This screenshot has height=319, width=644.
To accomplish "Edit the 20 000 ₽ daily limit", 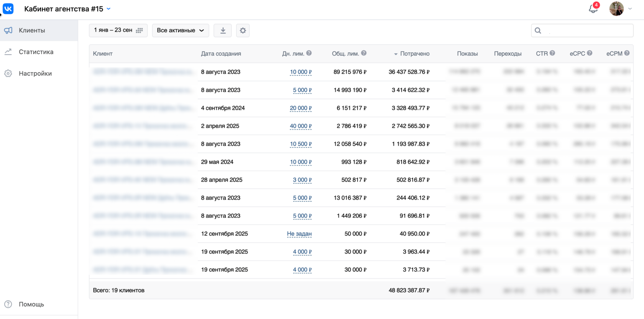I will coord(301,108).
